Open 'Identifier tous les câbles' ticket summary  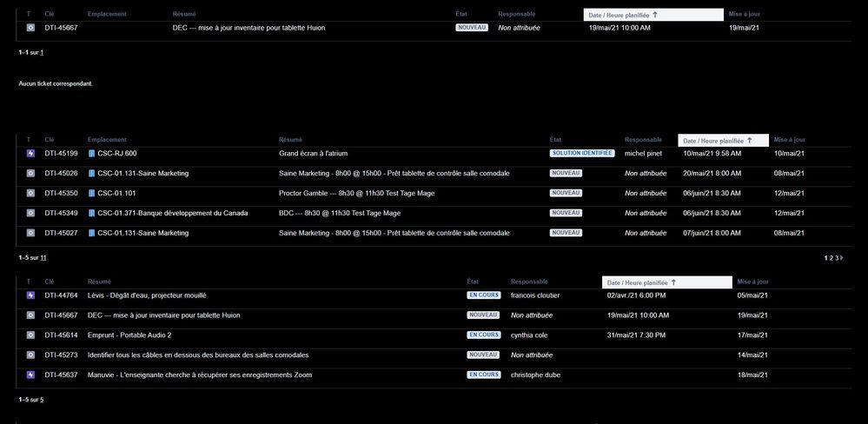pyautogui.click(x=198, y=355)
